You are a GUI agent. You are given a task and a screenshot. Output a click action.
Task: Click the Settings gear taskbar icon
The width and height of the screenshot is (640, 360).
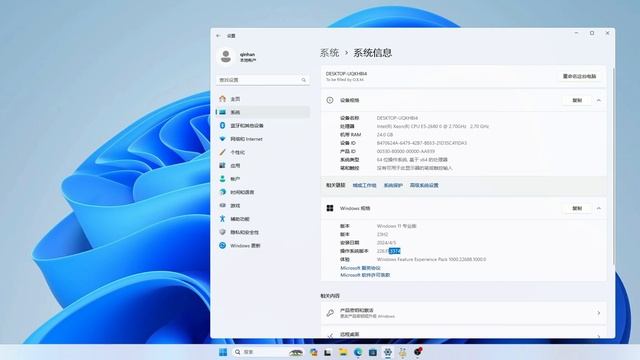388,352
